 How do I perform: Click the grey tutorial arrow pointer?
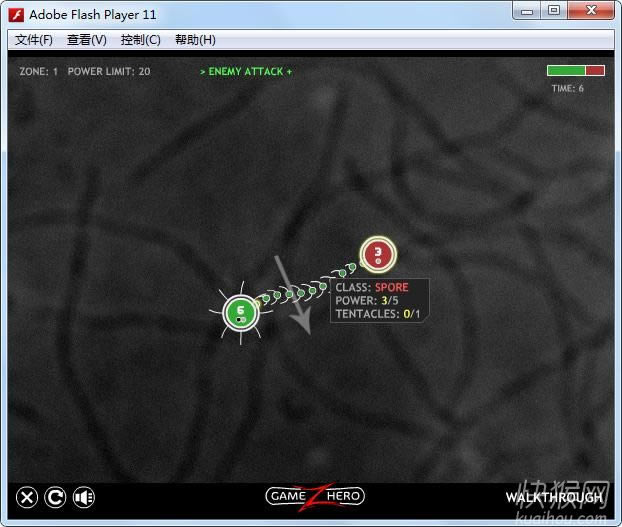(x=292, y=294)
